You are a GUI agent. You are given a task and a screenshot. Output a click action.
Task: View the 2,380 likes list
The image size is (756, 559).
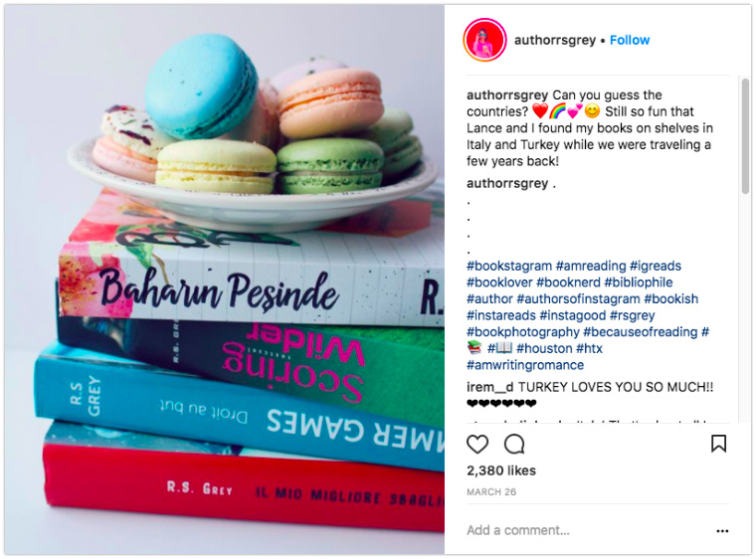[501, 470]
